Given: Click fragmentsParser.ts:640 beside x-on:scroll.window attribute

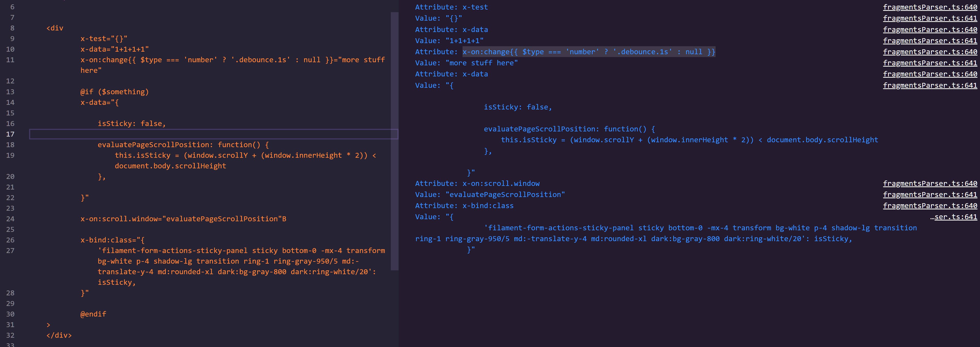Looking at the screenshot, I should (929, 183).
